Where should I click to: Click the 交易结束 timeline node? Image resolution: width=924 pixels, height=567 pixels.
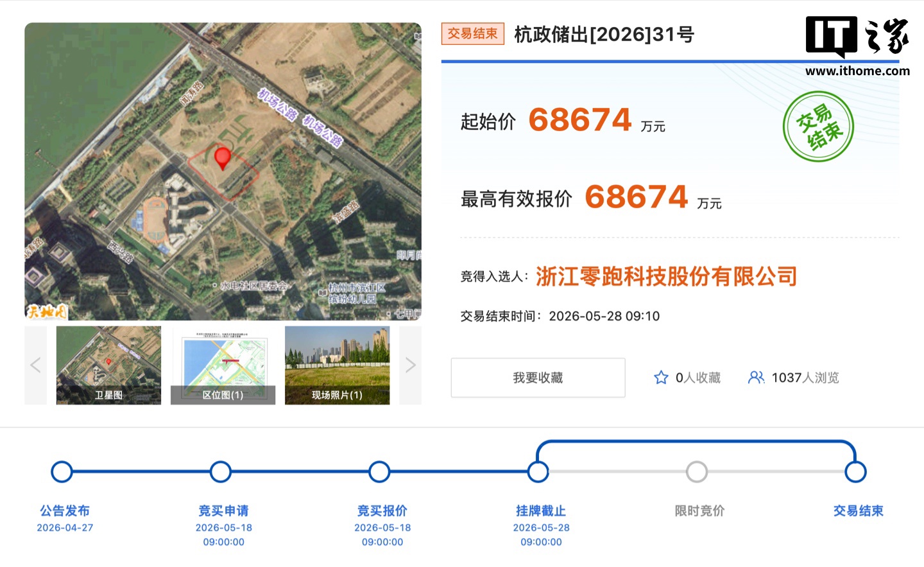click(x=855, y=472)
